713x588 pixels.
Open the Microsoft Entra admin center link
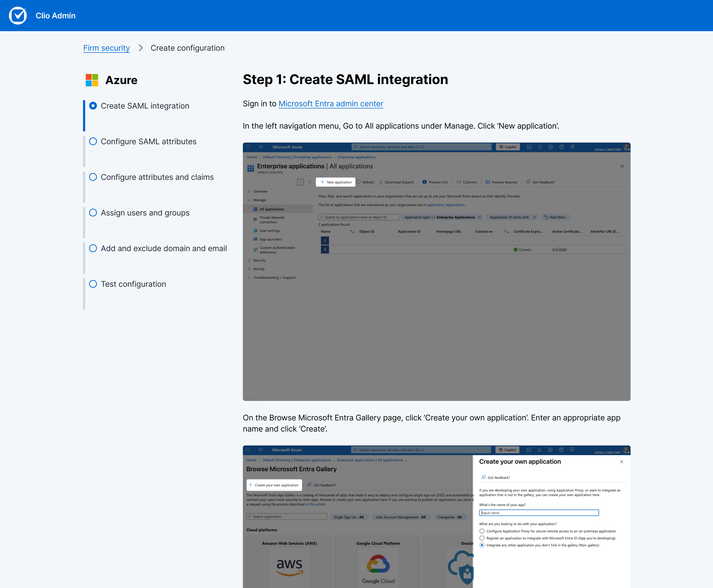tap(331, 104)
